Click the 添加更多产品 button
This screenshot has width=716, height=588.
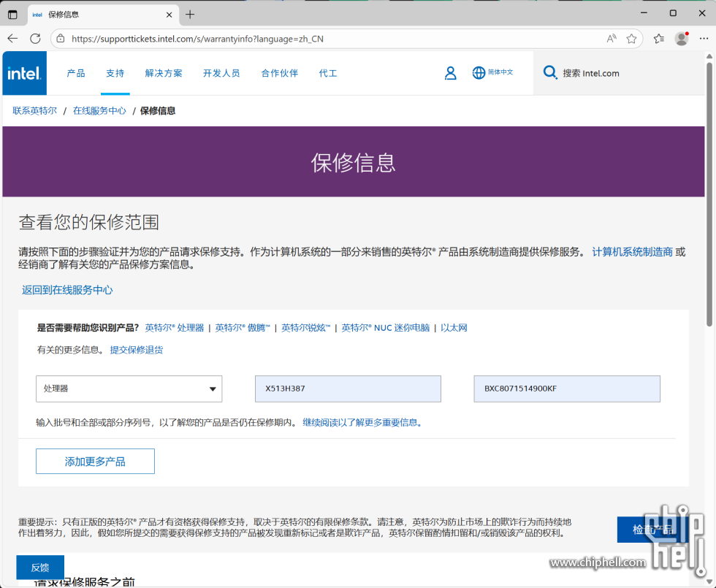tap(95, 462)
